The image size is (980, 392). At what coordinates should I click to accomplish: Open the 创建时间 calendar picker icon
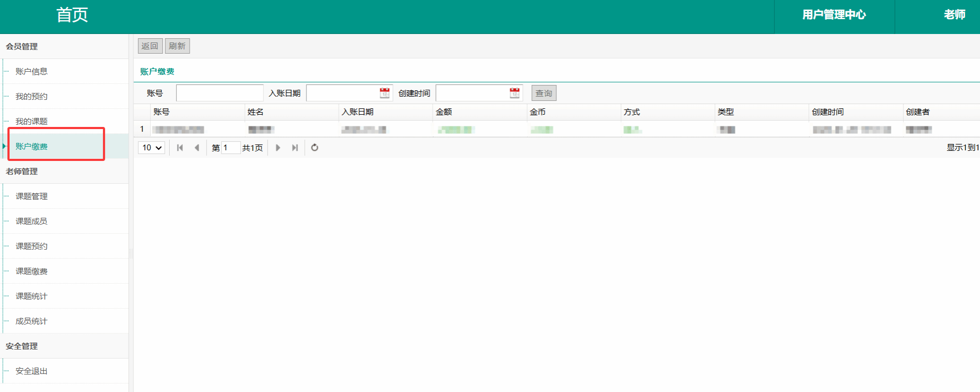click(514, 93)
